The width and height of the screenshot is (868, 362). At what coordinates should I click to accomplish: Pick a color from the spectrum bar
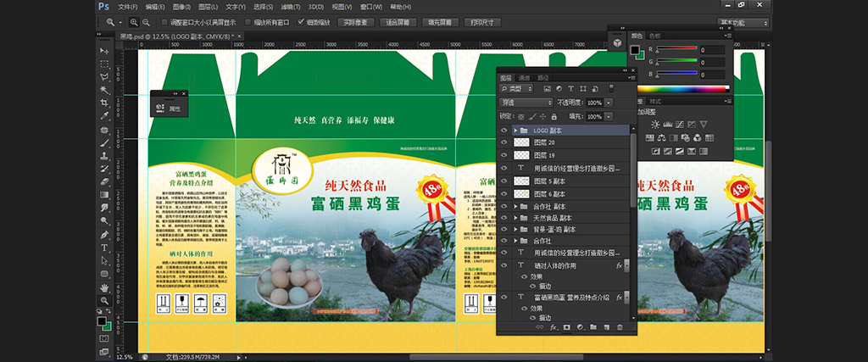point(683,88)
